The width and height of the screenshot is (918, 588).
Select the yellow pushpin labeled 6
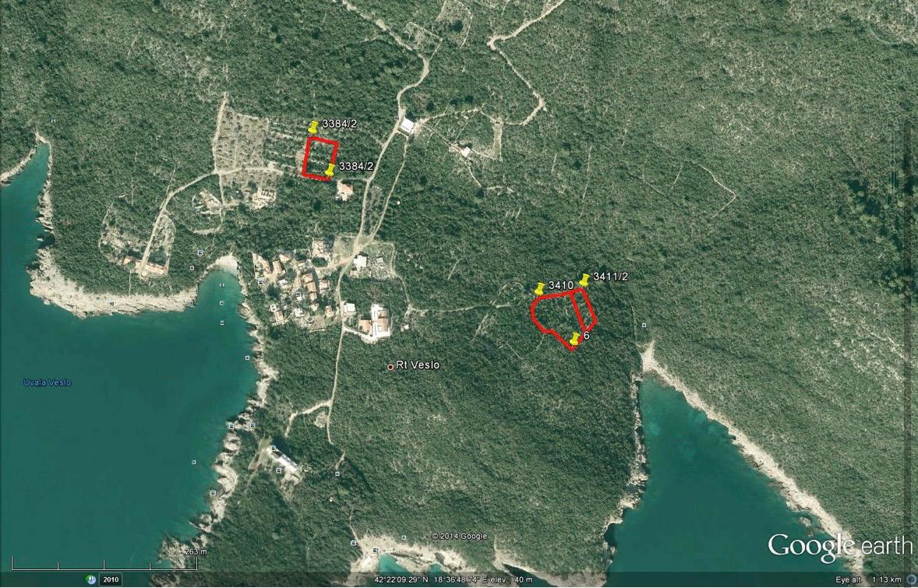[575, 339]
